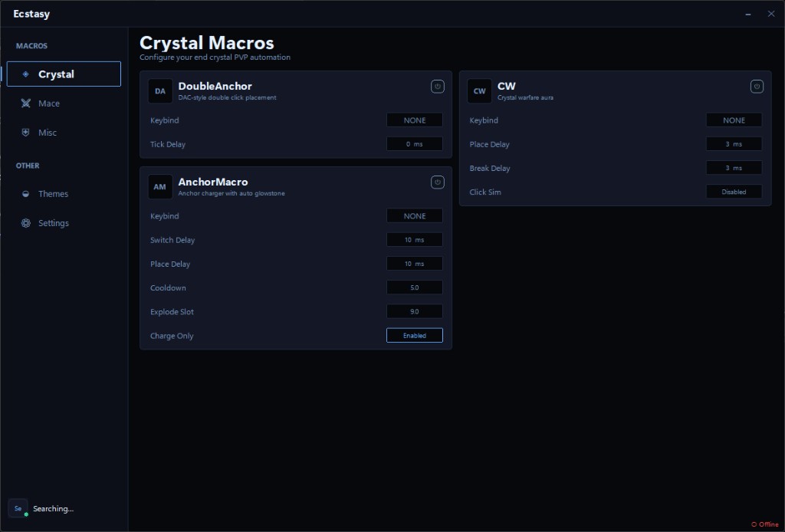This screenshot has height=532, width=785.
Task: Click the DA badge on DoubleAnchor card
Action: [x=160, y=90]
